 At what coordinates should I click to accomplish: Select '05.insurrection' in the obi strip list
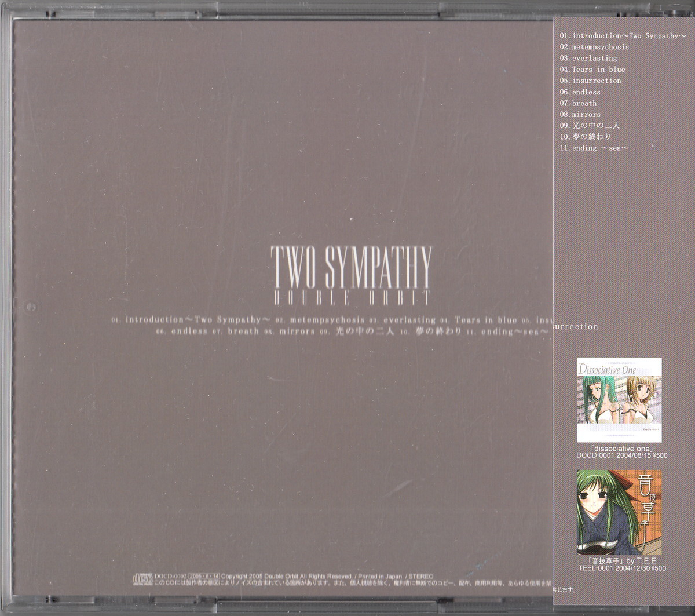[x=590, y=81]
